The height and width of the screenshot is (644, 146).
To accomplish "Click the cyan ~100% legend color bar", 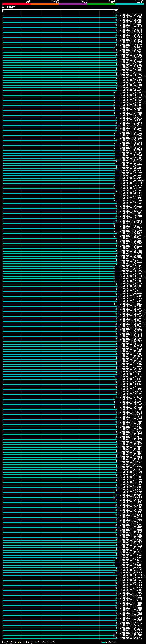I will 130,4.
